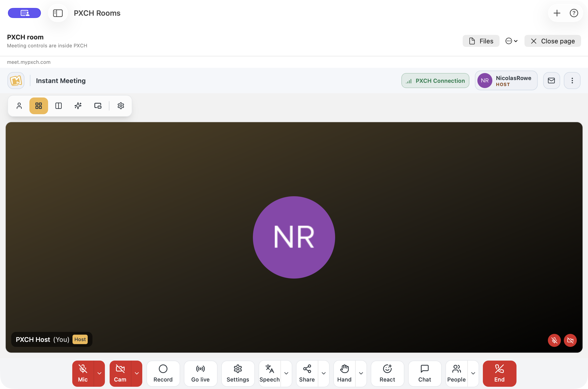
Task: End the meeting
Action: [500, 373]
